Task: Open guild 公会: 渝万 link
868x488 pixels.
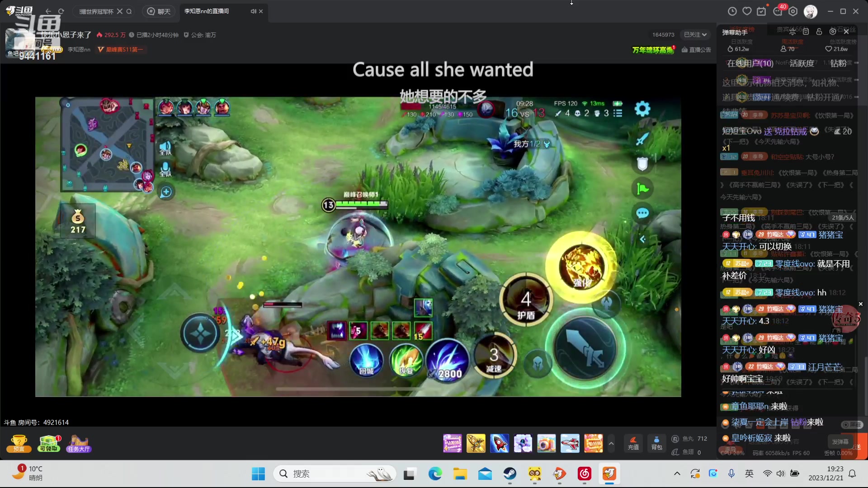Action: [200, 35]
